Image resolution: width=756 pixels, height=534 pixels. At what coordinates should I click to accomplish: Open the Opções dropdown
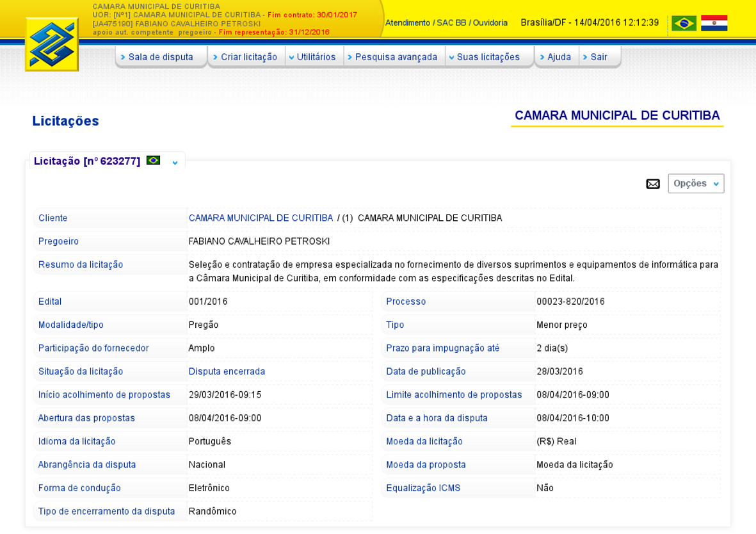point(696,183)
